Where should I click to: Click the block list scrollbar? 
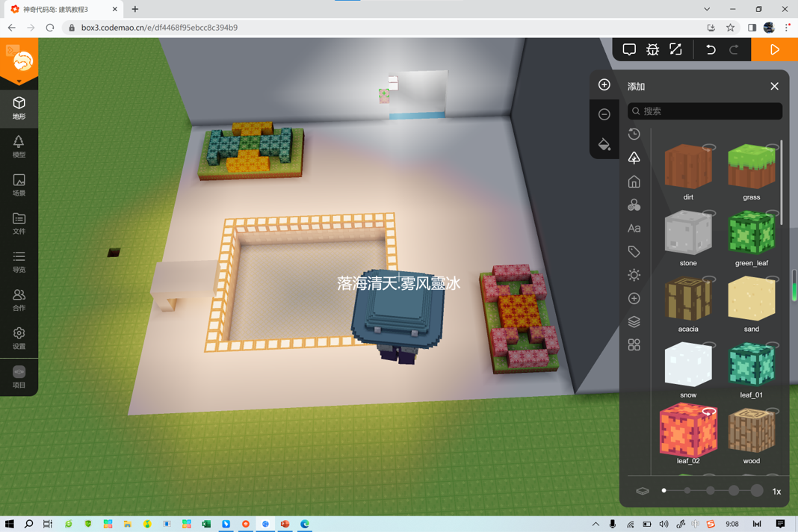click(782, 183)
